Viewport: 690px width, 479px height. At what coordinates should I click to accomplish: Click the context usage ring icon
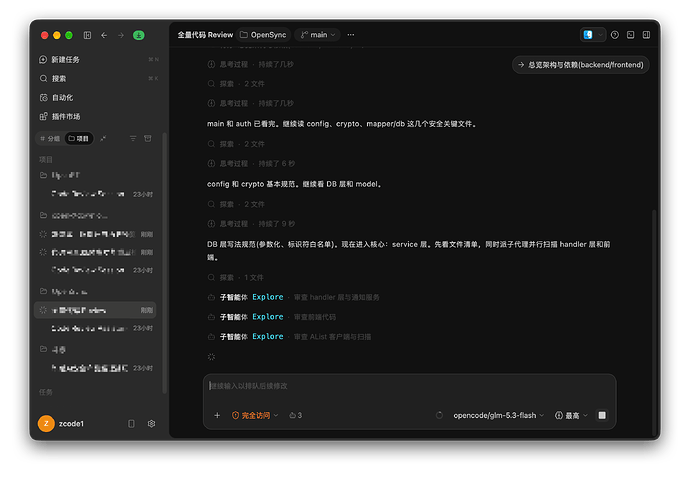tap(439, 415)
